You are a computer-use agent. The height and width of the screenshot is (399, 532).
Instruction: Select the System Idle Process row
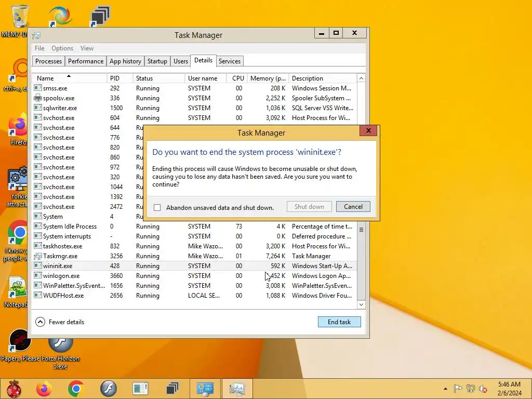tap(195, 227)
